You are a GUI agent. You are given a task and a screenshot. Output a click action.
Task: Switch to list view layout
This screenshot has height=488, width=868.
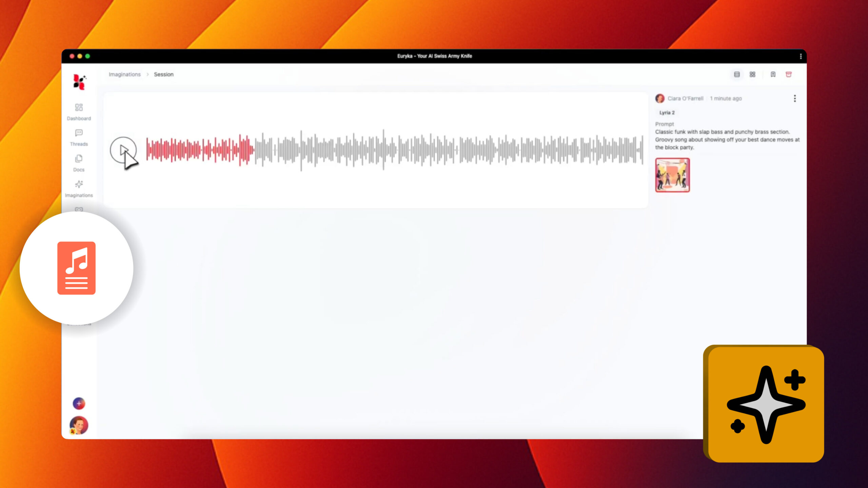pyautogui.click(x=737, y=75)
